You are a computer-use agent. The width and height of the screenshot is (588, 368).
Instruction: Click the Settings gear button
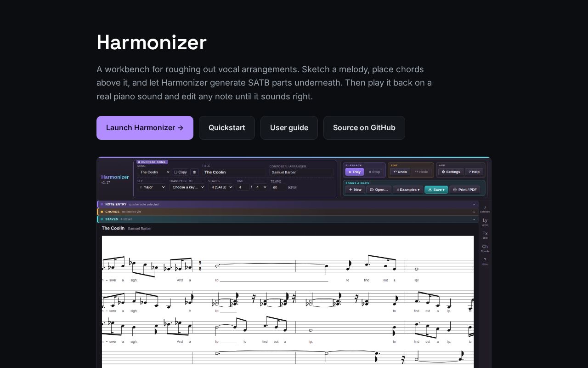point(451,172)
